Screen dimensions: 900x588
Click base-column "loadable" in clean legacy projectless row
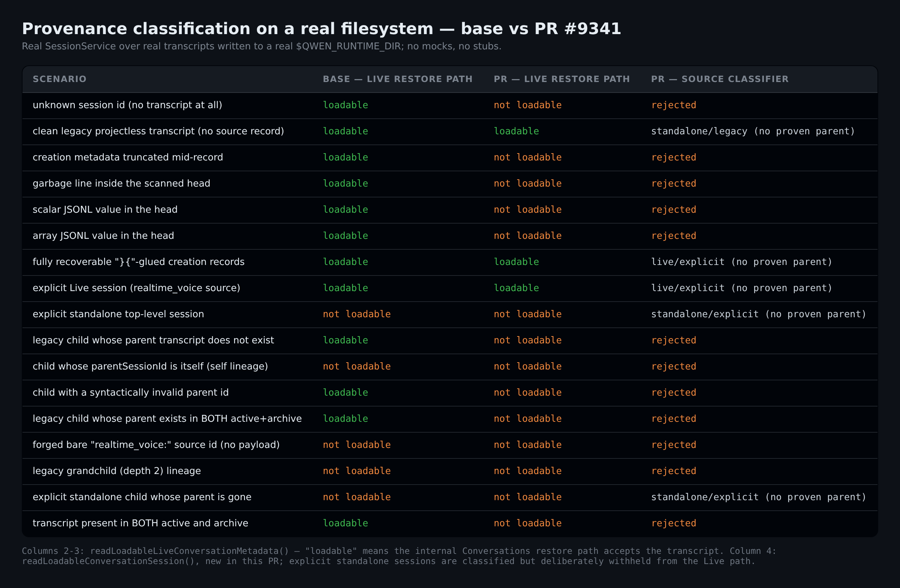[345, 131]
